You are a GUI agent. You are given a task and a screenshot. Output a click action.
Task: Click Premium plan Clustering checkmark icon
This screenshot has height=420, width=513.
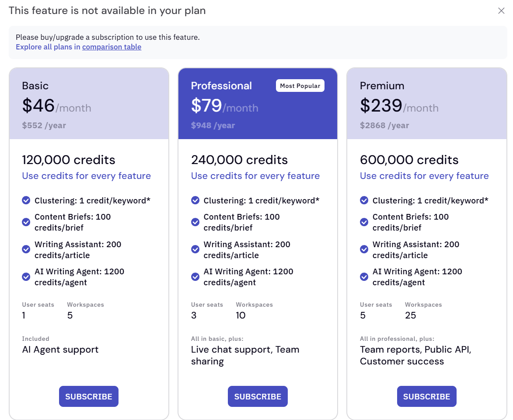click(364, 200)
